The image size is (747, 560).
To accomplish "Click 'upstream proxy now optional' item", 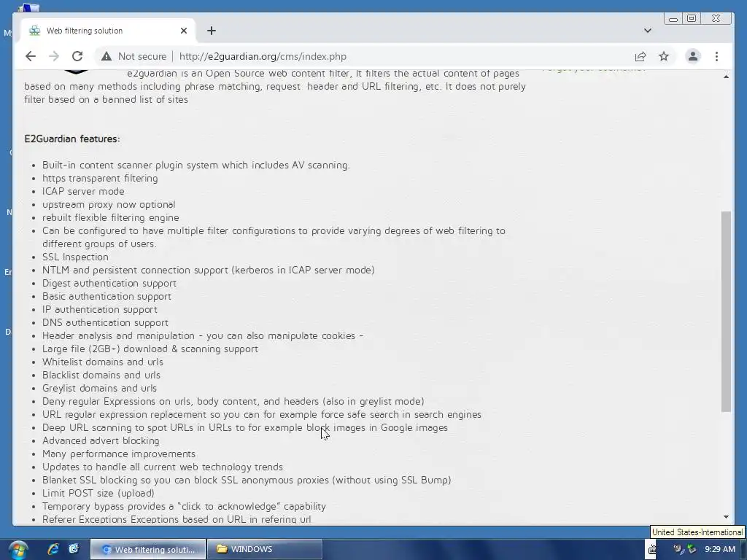I will tap(109, 204).
